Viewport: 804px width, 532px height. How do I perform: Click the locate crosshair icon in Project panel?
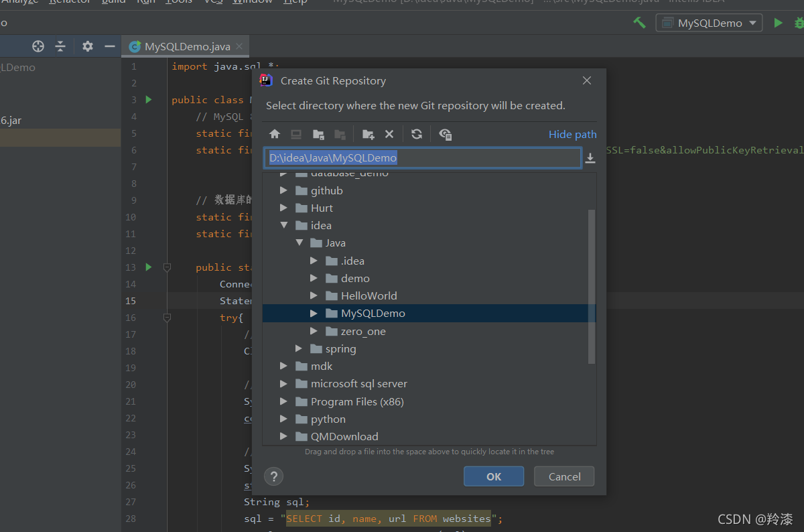click(x=38, y=46)
